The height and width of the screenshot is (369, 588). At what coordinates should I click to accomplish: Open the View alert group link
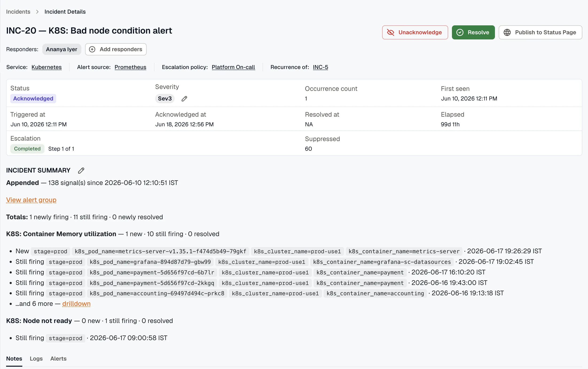point(31,200)
